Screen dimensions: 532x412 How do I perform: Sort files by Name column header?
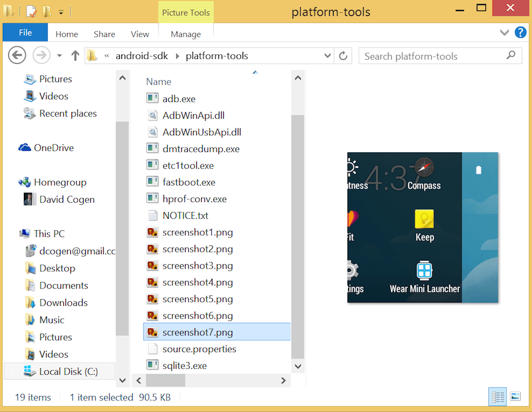click(159, 81)
